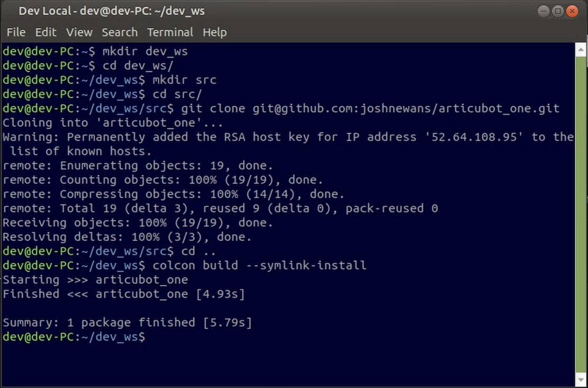This screenshot has width=588, height=388.
Task: Open the Terminal menu
Action: [170, 33]
